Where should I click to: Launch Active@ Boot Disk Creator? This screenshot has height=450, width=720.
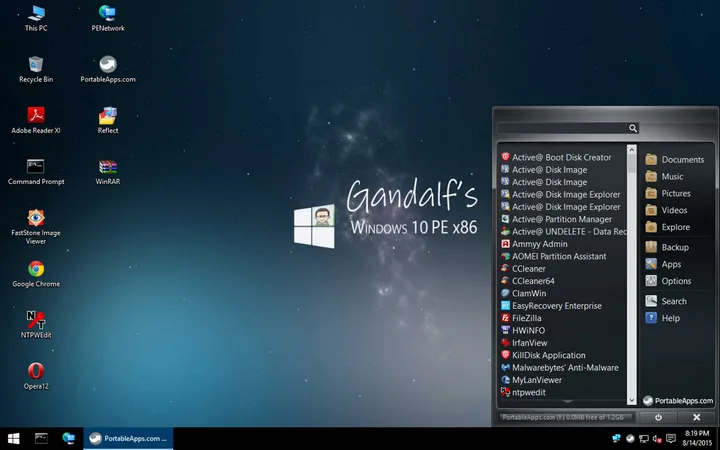[556, 157]
